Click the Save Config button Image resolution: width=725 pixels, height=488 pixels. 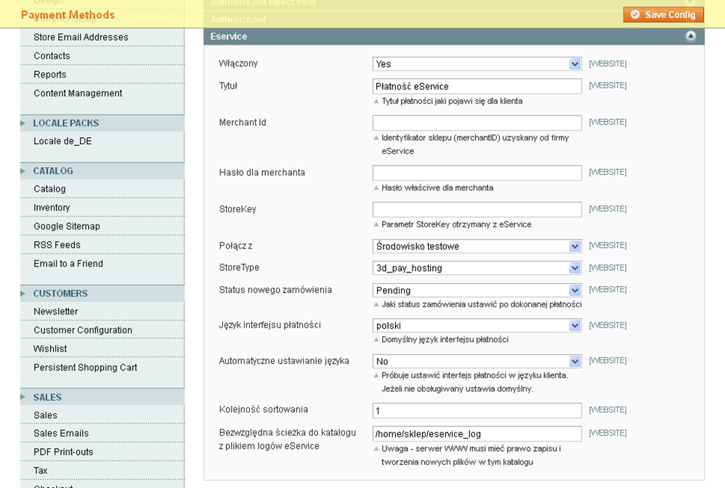[x=663, y=15]
